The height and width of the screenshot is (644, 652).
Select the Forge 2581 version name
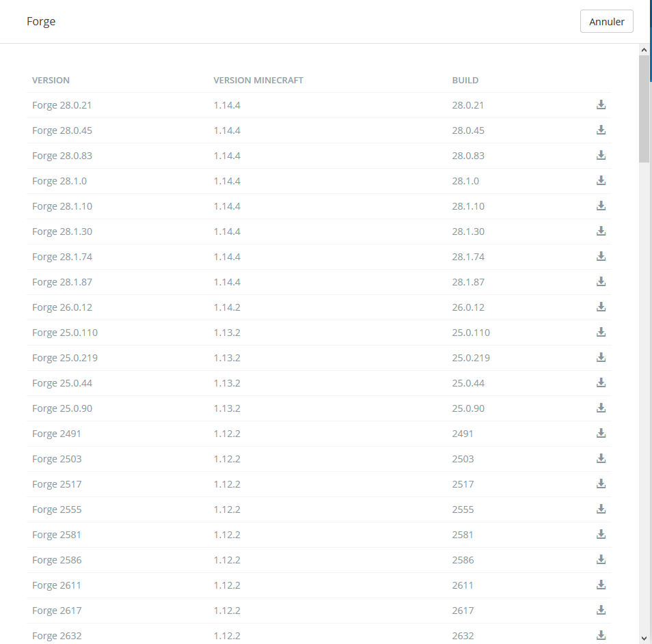tap(57, 535)
